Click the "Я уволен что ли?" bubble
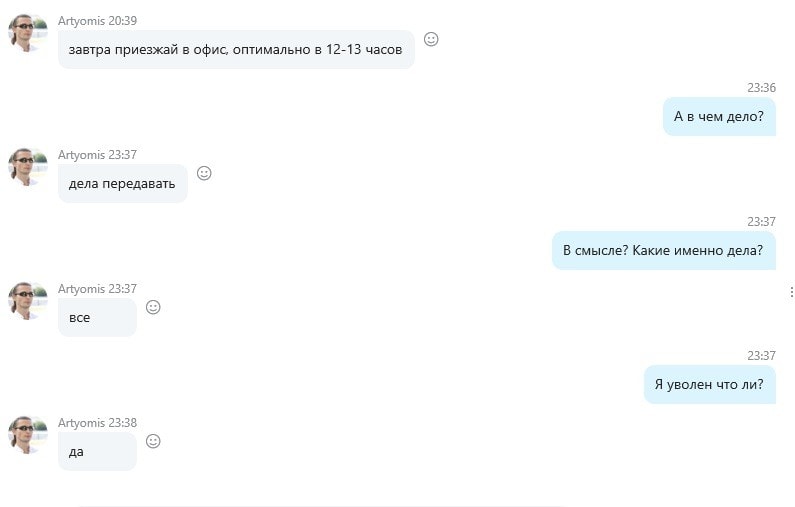 point(710,384)
